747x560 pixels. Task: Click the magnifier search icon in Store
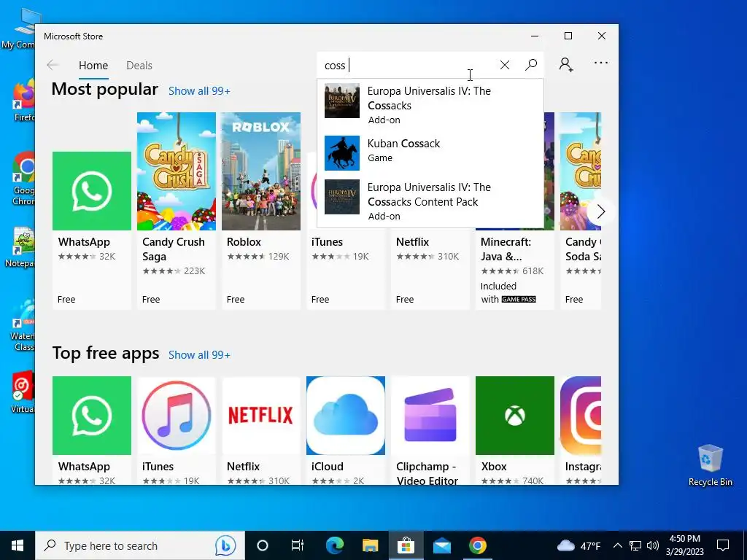(x=531, y=65)
